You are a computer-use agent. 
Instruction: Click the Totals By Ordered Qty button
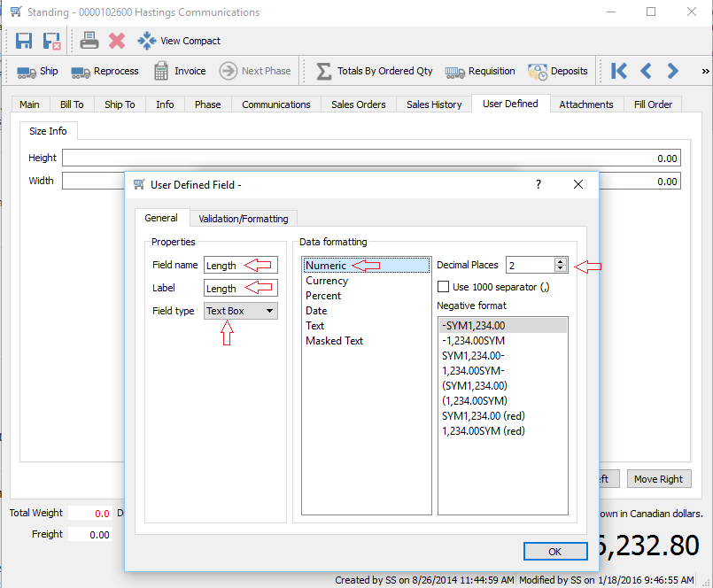[375, 72]
